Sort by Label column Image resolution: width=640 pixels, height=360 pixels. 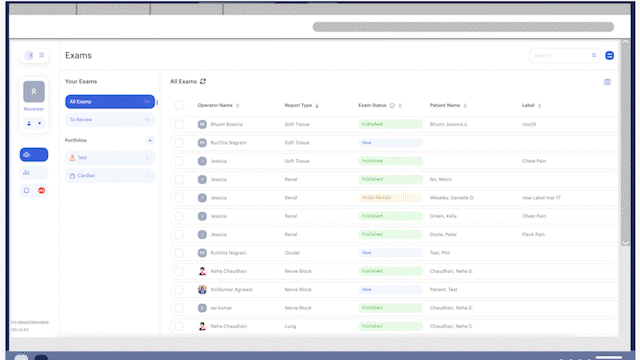pos(539,106)
